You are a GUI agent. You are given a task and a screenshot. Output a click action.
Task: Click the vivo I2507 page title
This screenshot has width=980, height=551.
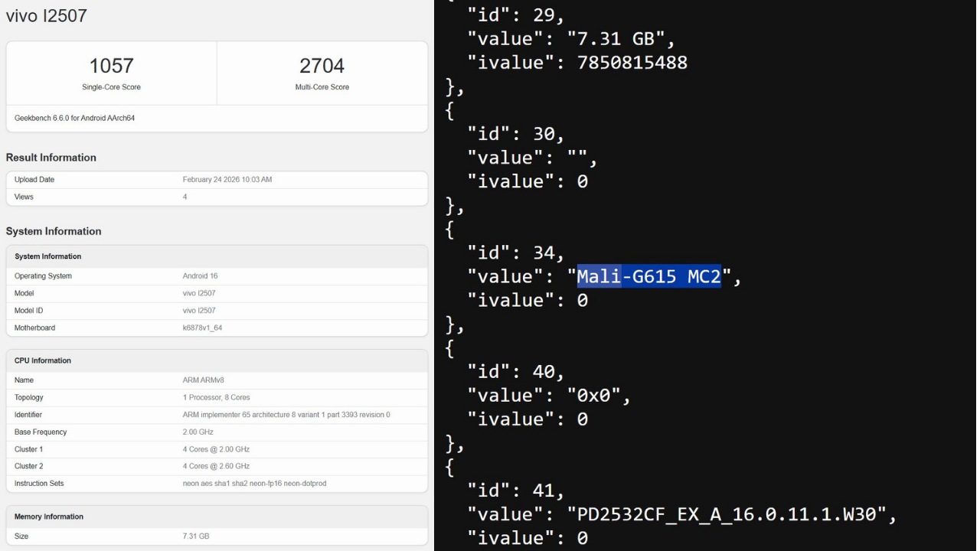pos(47,15)
